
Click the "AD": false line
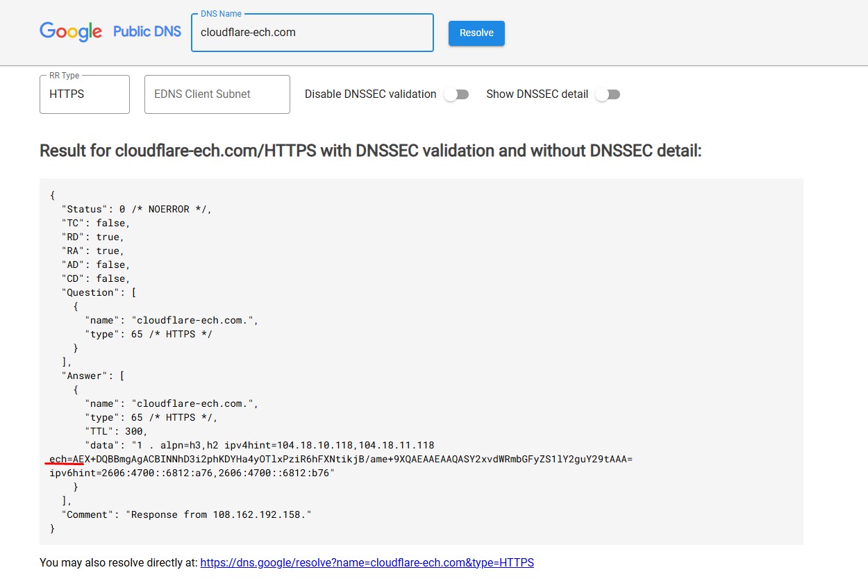pos(96,264)
